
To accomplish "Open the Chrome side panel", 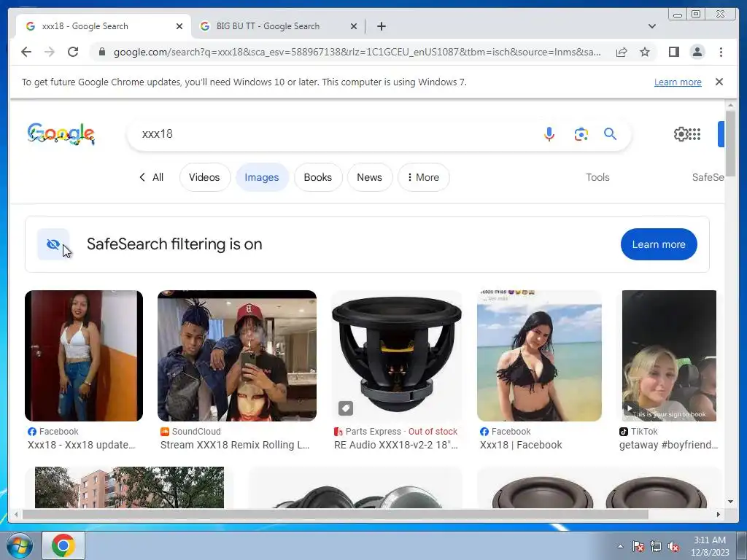I will click(673, 52).
